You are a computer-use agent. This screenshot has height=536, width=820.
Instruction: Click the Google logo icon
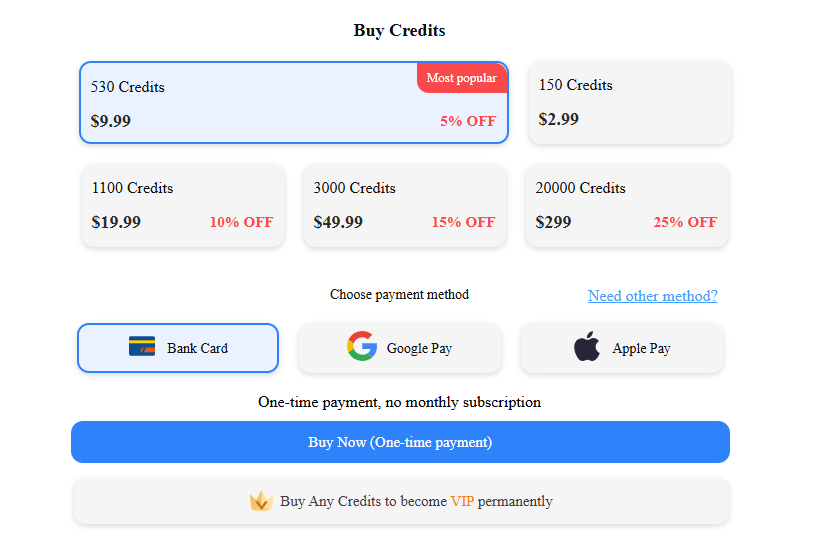coord(362,346)
